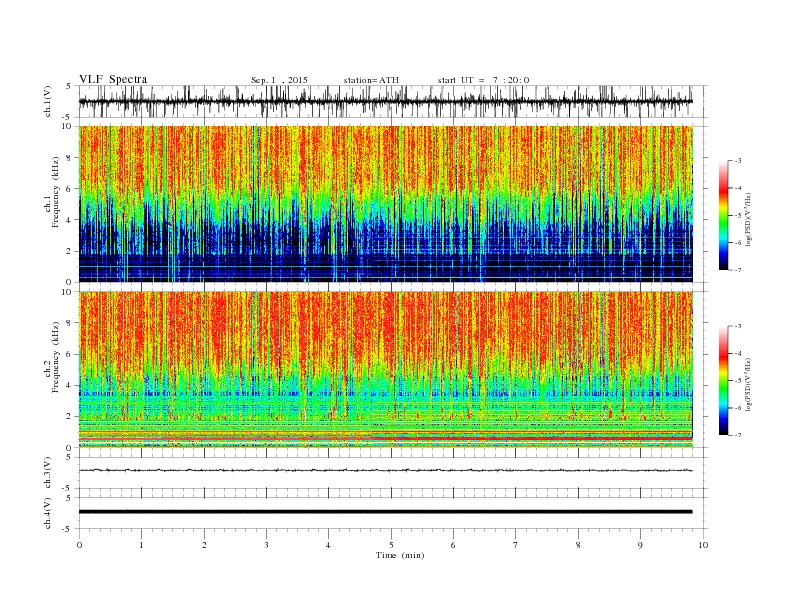This screenshot has width=792, height=612.
Task: Select the ch.1 "Frequency (kHz)" axis label
Action: [x=55, y=191]
